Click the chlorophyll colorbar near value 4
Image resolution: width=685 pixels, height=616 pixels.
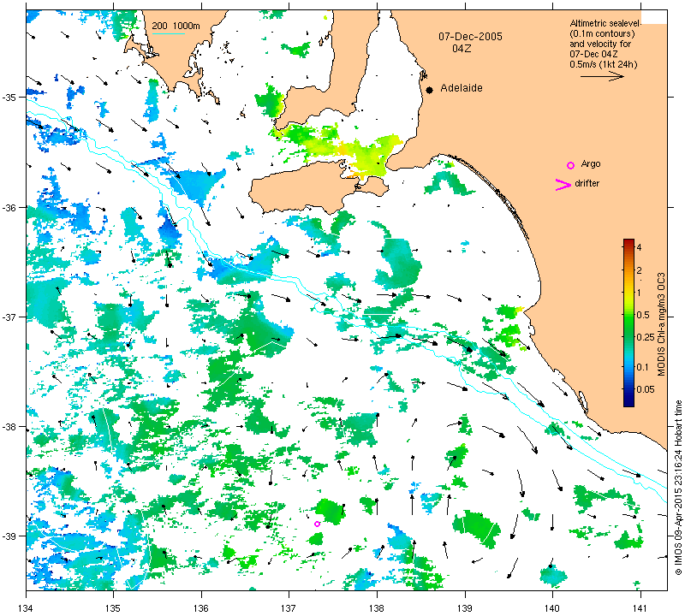click(628, 247)
